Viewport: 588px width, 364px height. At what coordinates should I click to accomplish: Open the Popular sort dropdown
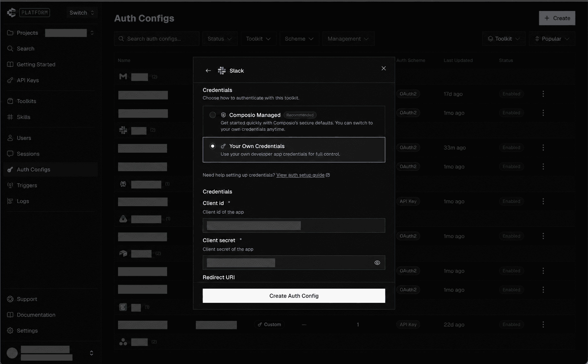(x=552, y=39)
